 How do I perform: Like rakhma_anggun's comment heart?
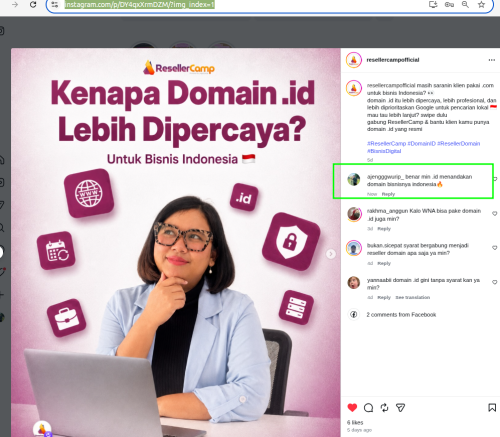coord(495,213)
